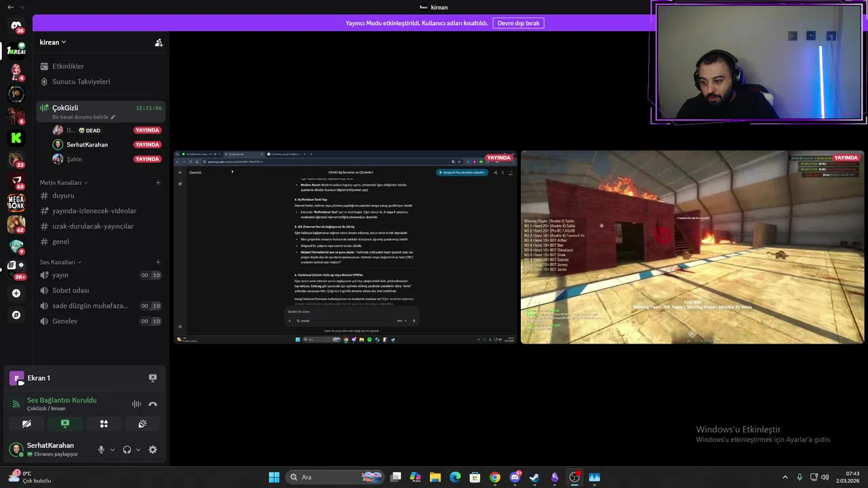Viewport: 868px width, 488px height.
Task: Expand headphone output options arrow
Action: (138, 449)
